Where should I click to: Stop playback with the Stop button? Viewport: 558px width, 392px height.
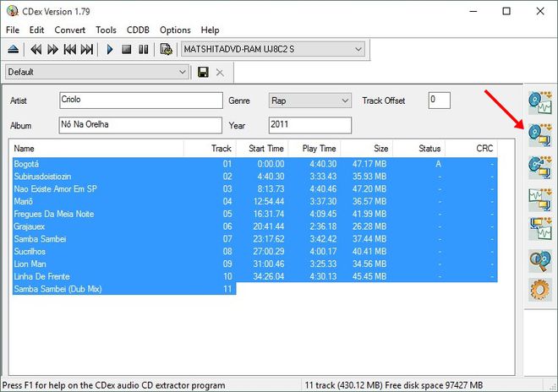tap(126, 49)
